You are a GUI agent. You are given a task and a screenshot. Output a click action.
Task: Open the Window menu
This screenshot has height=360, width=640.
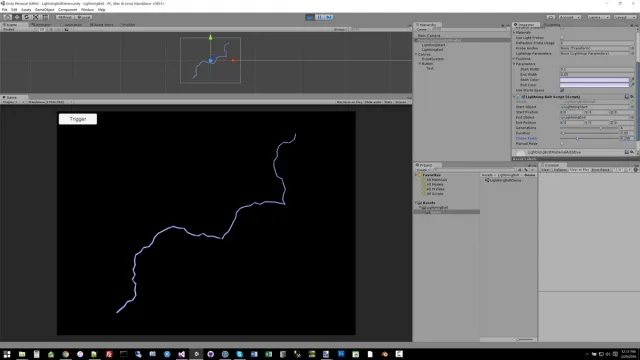click(x=87, y=9)
